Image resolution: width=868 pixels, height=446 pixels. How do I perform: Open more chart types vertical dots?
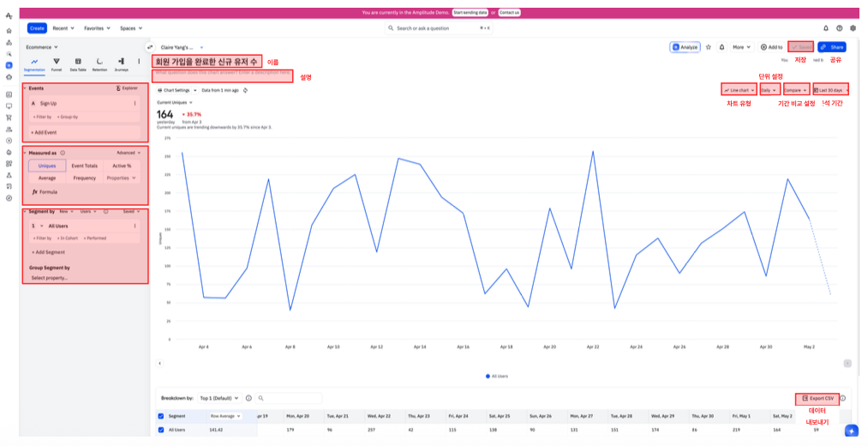[x=139, y=62]
